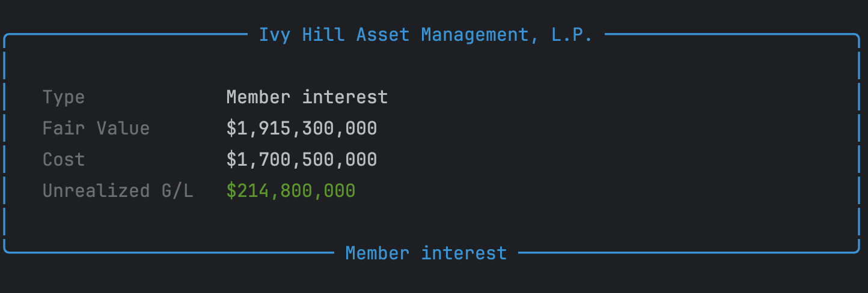Click the panel's bottom-right border corner

tap(858, 251)
